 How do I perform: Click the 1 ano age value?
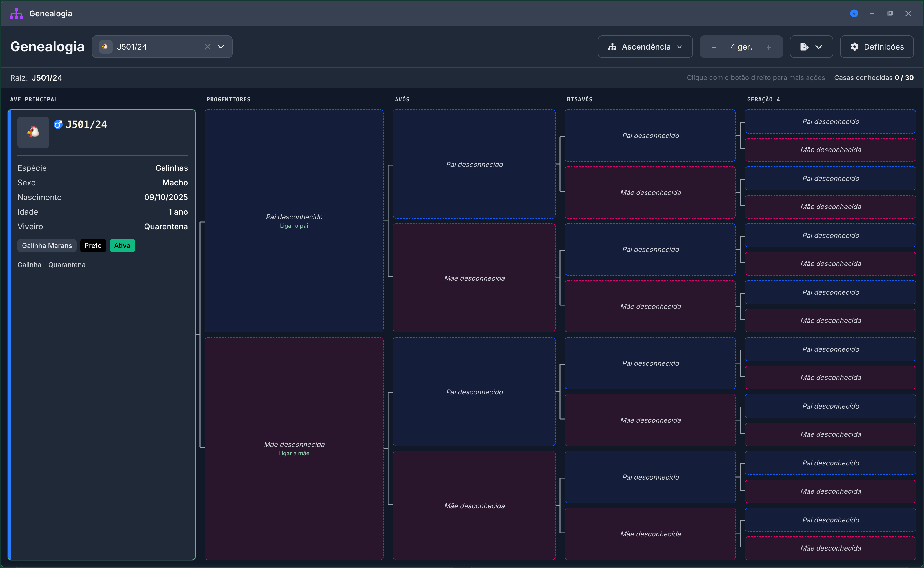click(x=178, y=212)
